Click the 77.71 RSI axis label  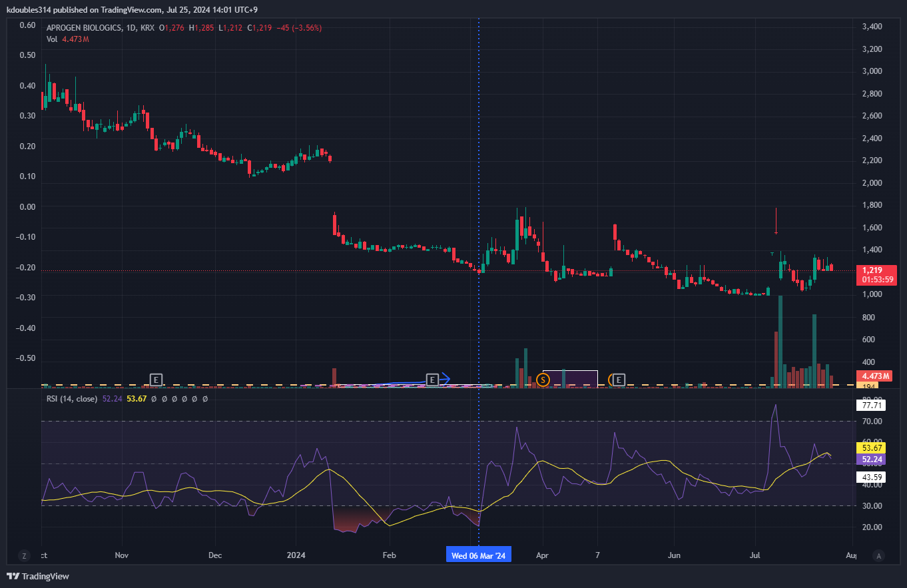[872, 405]
